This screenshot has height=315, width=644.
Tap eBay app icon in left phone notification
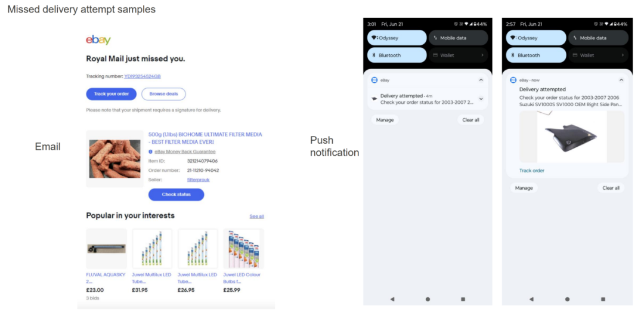pos(374,80)
